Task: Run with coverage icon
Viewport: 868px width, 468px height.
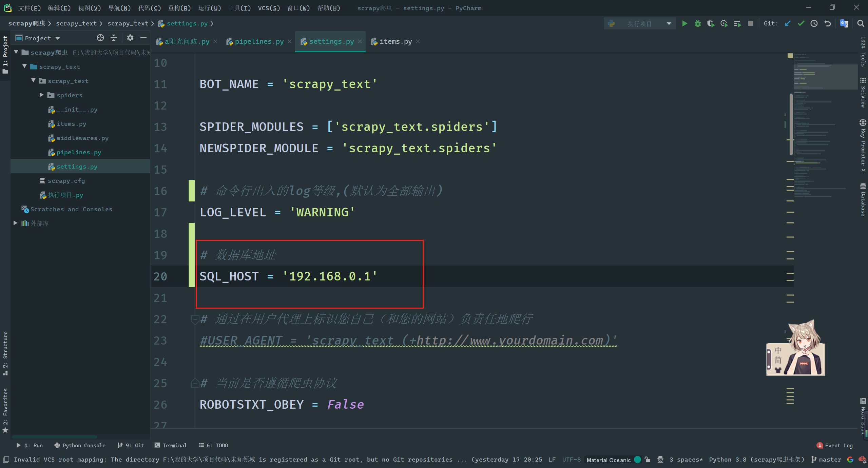Action: coord(710,23)
